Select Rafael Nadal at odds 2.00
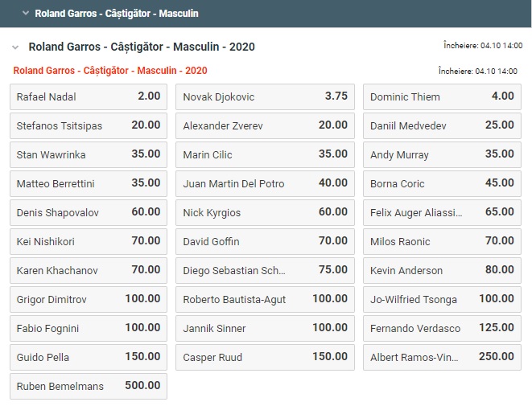532x406 pixels. 89,96
